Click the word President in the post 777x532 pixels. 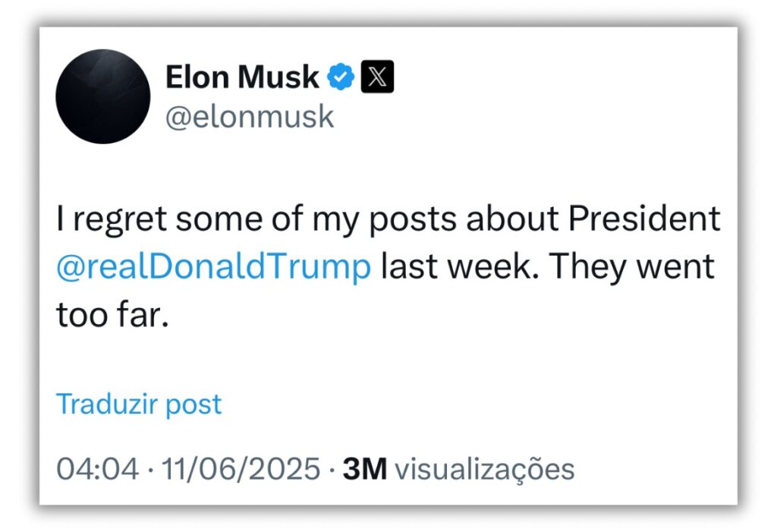click(645, 219)
